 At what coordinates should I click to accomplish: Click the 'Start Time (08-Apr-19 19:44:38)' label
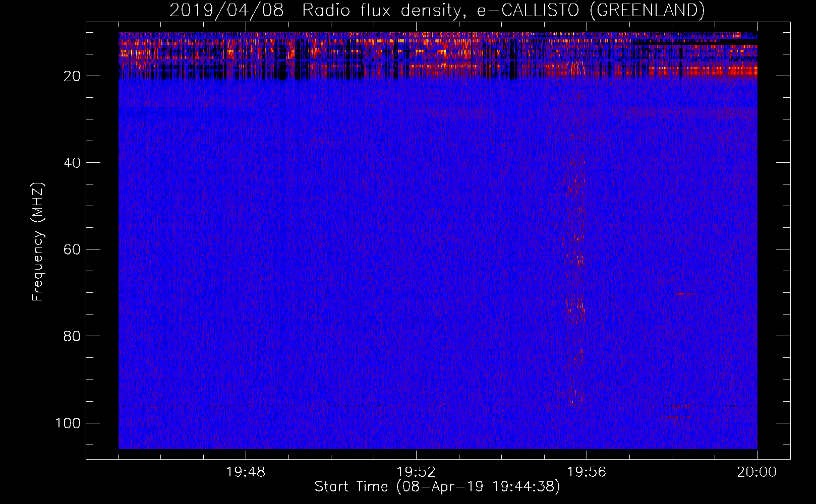(x=437, y=487)
